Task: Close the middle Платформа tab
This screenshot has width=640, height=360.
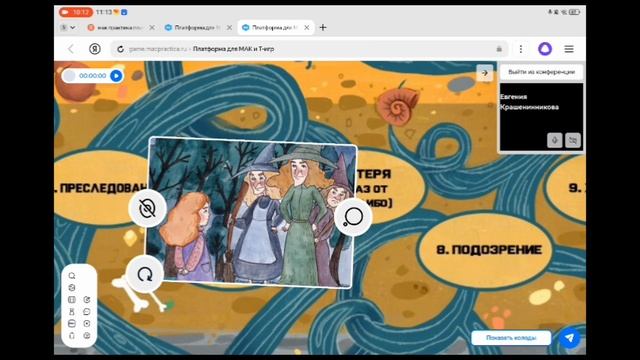Action: [x=229, y=27]
